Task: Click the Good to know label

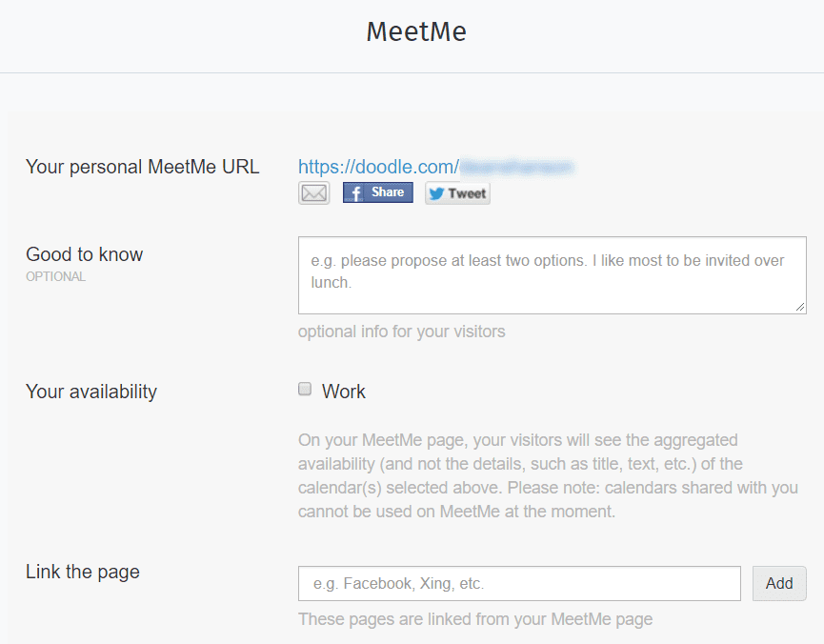Action: click(84, 254)
